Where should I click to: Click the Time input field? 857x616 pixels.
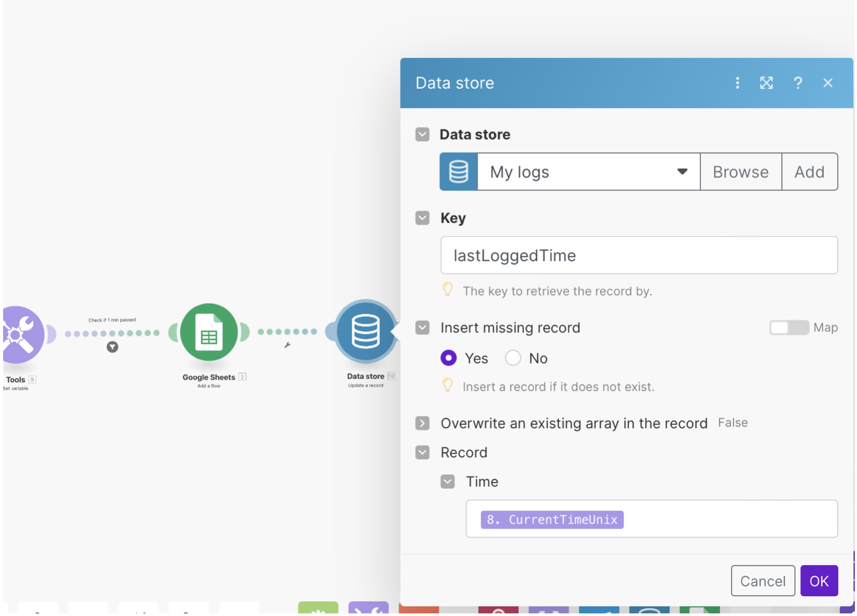click(x=652, y=519)
